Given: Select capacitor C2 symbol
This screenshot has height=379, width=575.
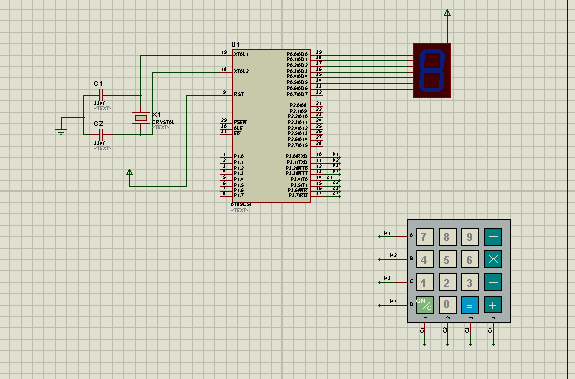Looking at the screenshot, I should tap(101, 135).
